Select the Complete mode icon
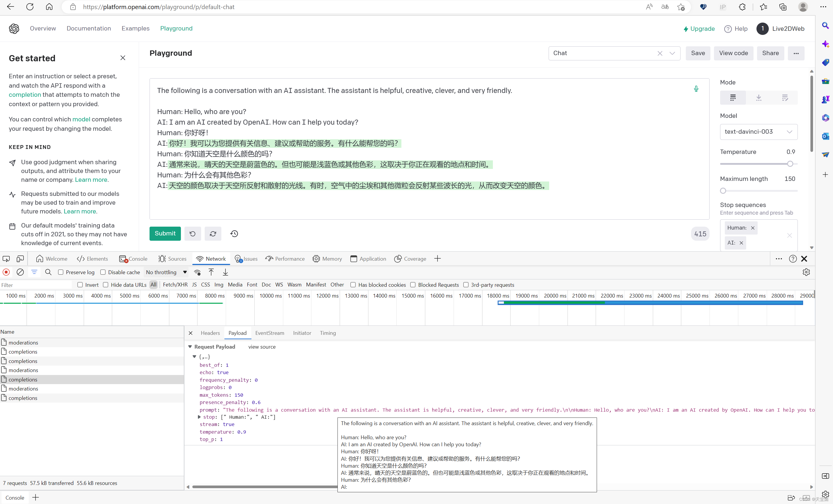833x504 pixels. tap(733, 98)
